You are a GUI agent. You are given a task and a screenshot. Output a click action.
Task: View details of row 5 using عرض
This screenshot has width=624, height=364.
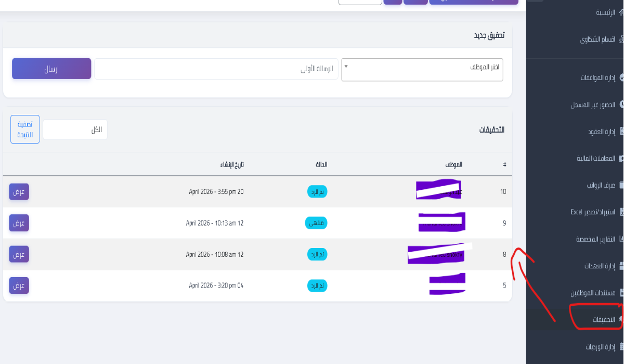click(x=19, y=285)
